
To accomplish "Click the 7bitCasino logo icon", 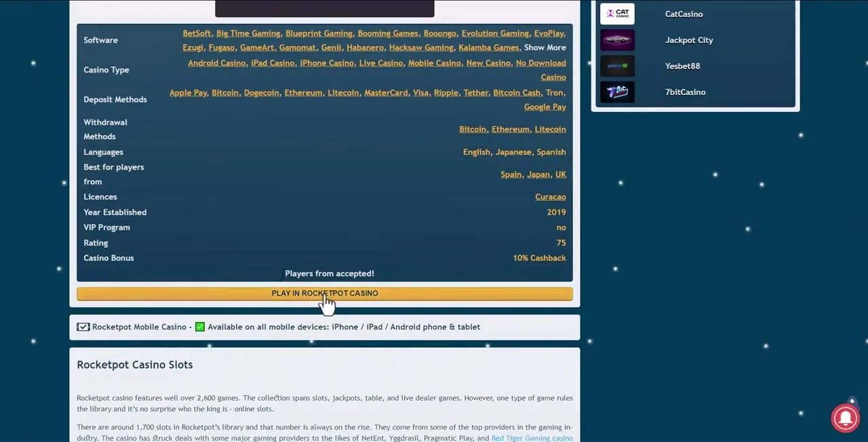I will tap(617, 92).
